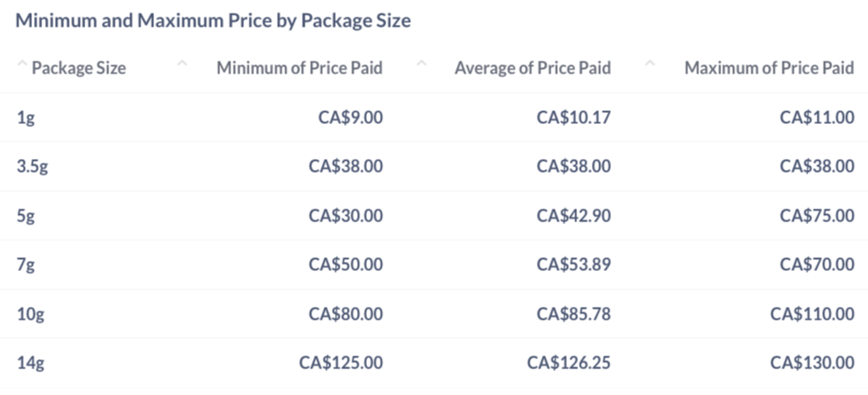Sort by Maximum of Price Paid header
Screen dimensions: 868x395
[x=770, y=68]
